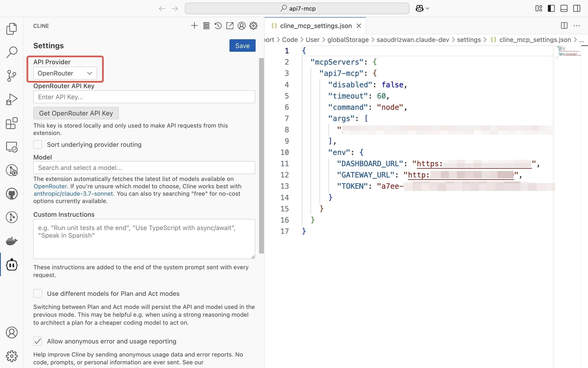
Task: Split the editor right
Action: (x=564, y=26)
